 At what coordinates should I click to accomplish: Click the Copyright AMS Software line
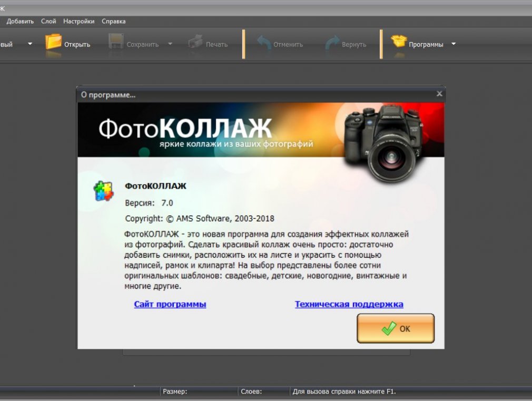[200, 219]
